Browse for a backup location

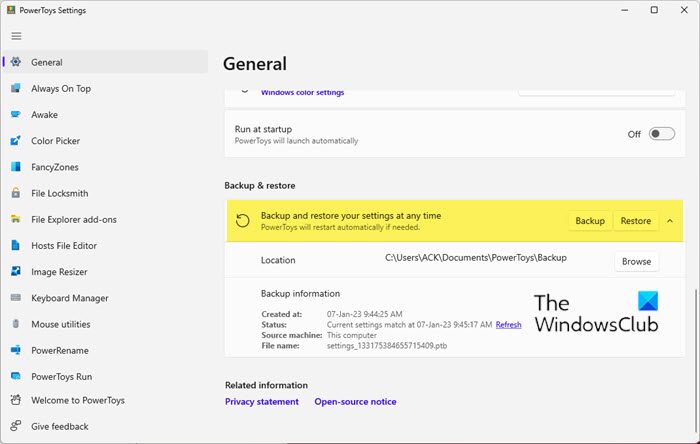(x=636, y=261)
